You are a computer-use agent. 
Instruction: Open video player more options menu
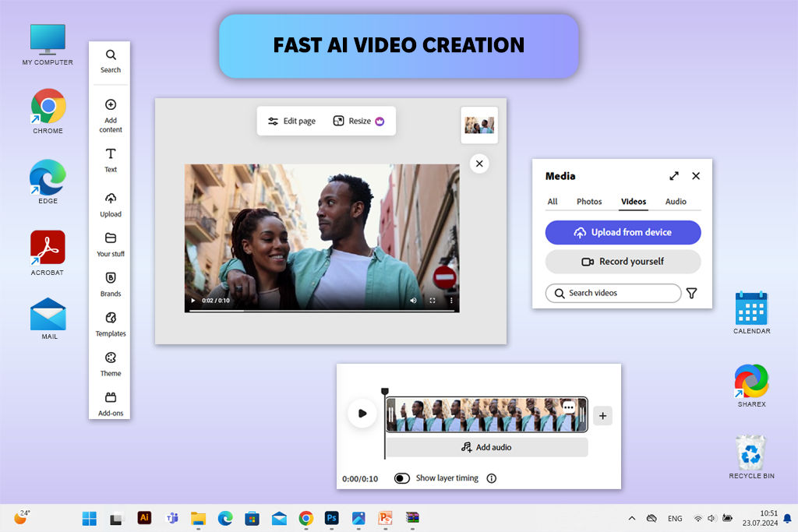pyautogui.click(x=451, y=301)
